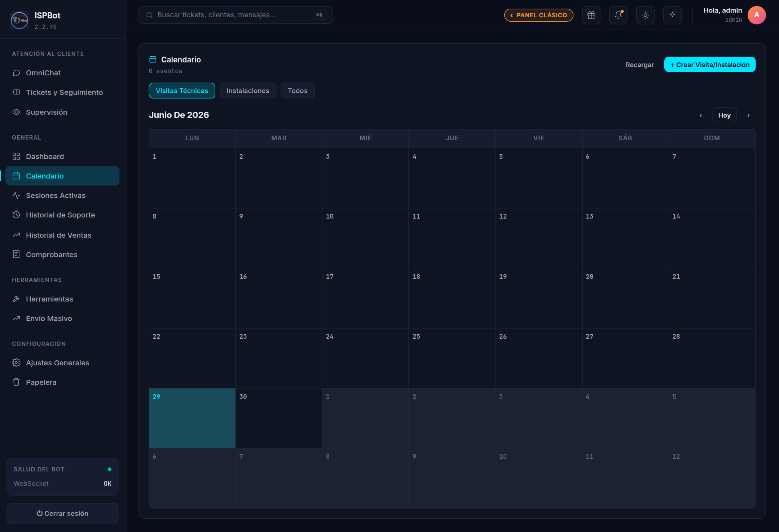Click the Comprobantes receipt icon

[x=16, y=255]
